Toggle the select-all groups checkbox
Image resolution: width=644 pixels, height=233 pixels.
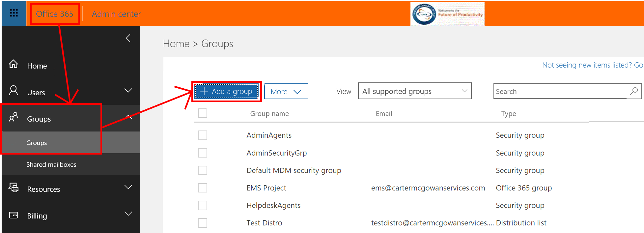203,113
